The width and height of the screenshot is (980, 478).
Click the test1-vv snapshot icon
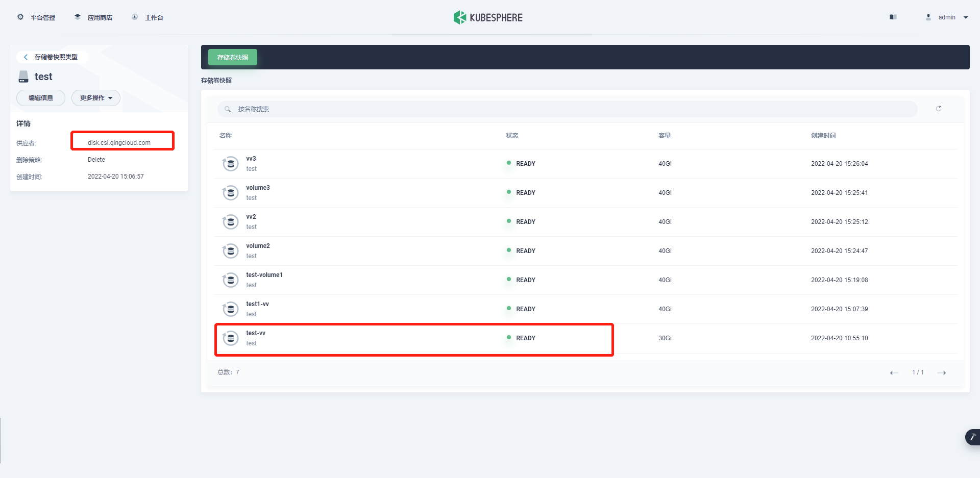click(231, 309)
